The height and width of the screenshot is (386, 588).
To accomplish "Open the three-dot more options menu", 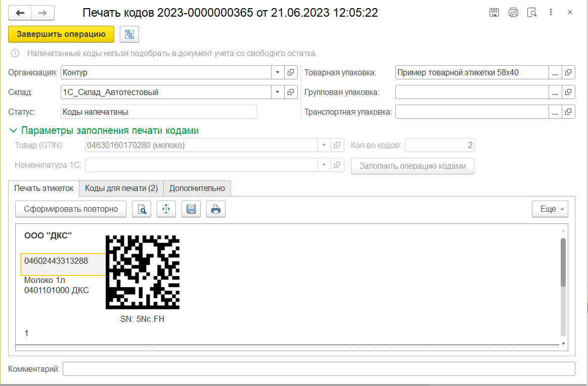I will (x=551, y=13).
